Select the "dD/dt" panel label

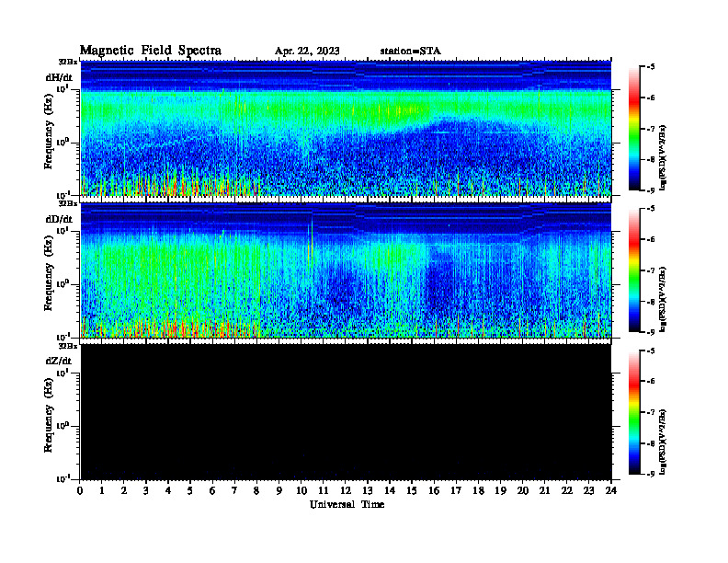[59, 219]
